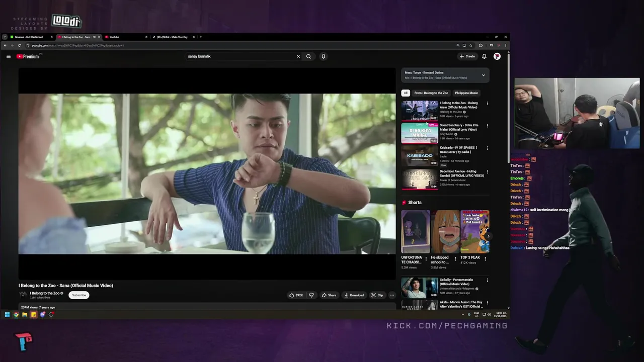Open options menu for Huling Sandali video
The image size is (644, 362).
(487, 172)
